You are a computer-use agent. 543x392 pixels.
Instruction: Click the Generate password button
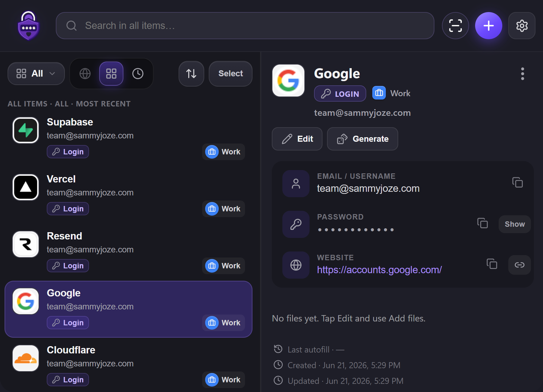[363, 139]
